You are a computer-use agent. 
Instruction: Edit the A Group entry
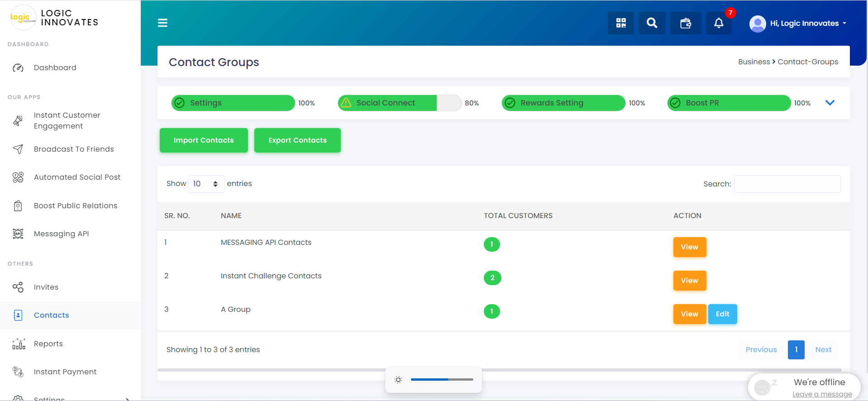pyautogui.click(x=722, y=314)
